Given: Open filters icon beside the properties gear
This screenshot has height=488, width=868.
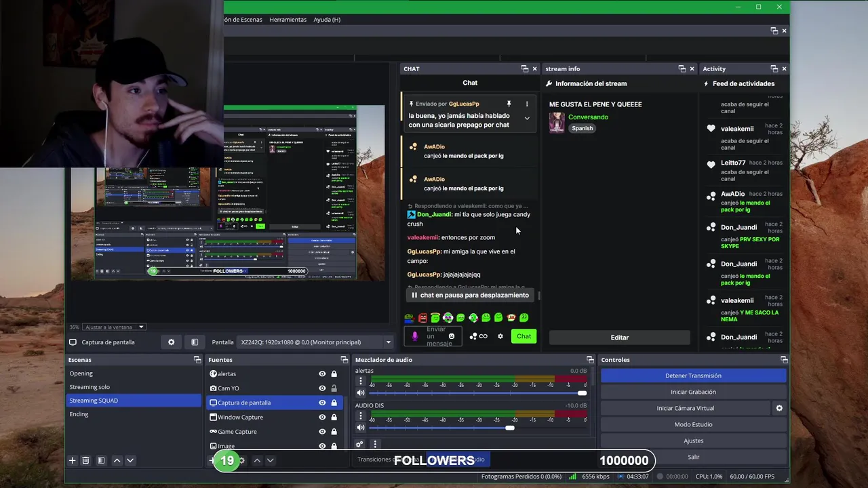Looking at the screenshot, I should pos(195,342).
